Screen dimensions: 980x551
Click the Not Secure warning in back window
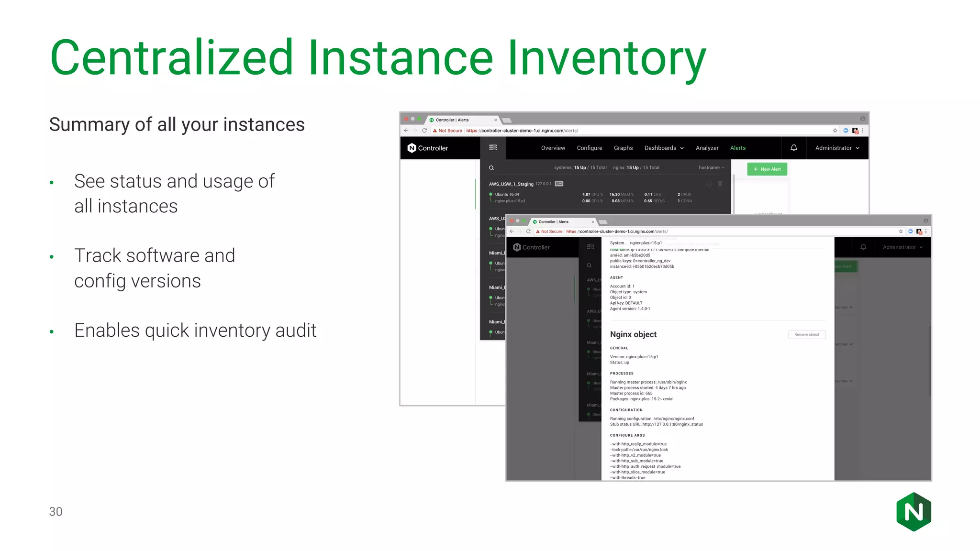point(448,131)
